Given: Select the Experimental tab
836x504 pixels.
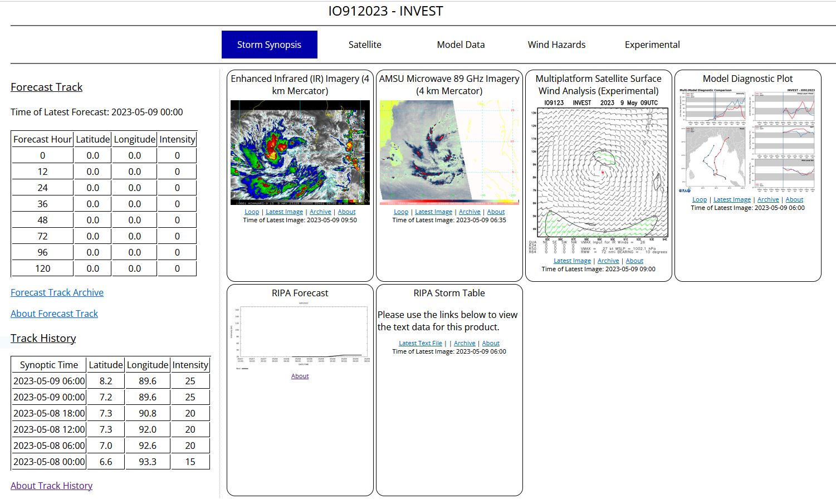Looking at the screenshot, I should click(x=652, y=45).
